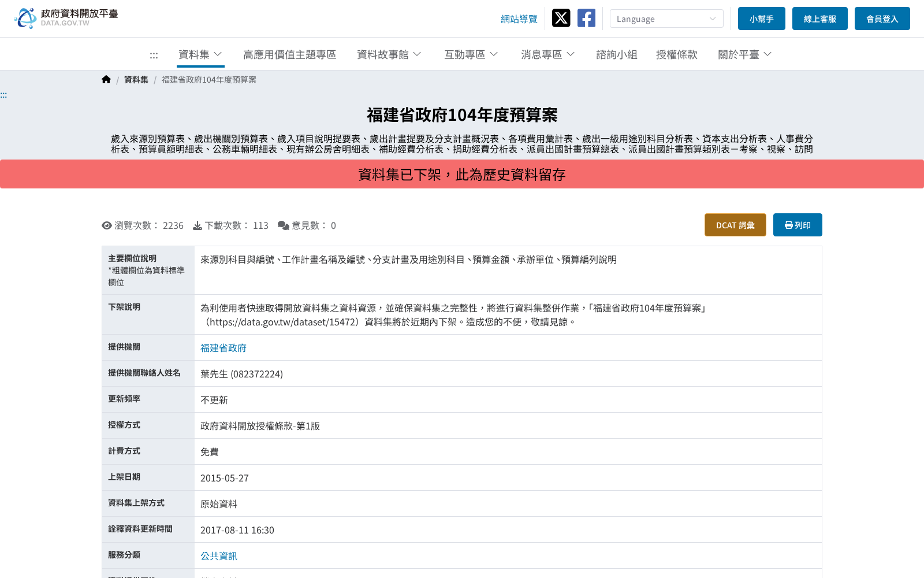This screenshot has height=578, width=924.
Task: Click the comments count bubble icon
Action: (x=284, y=225)
